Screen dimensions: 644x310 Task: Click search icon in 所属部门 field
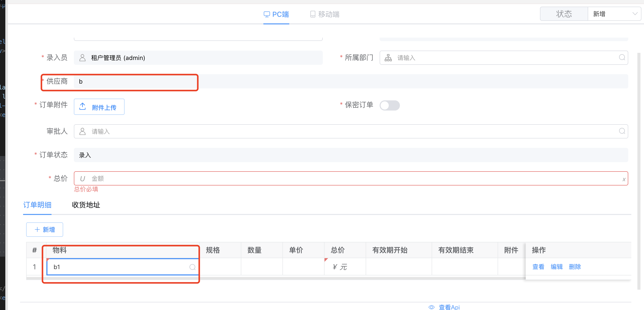pos(622,57)
